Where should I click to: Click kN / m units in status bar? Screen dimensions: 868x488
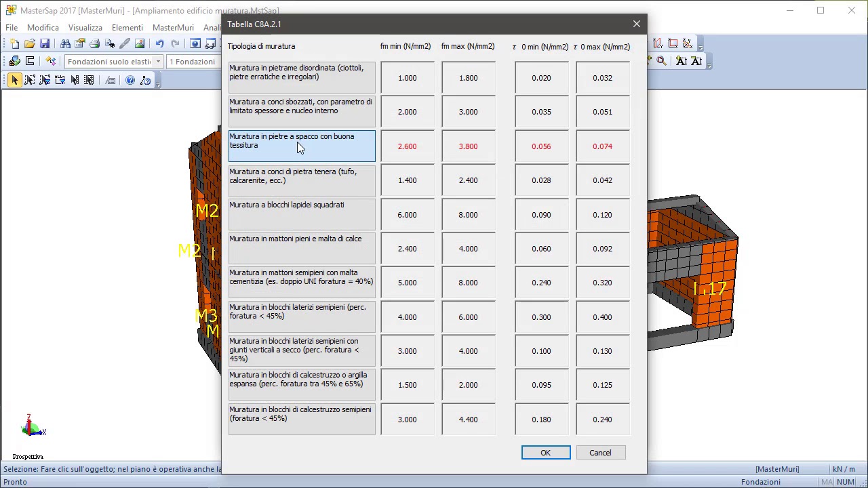tap(843, 469)
